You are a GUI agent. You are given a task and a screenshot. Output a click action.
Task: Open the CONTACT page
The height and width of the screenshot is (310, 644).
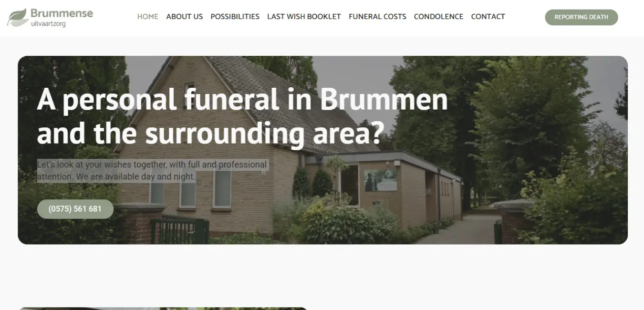click(488, 17)
